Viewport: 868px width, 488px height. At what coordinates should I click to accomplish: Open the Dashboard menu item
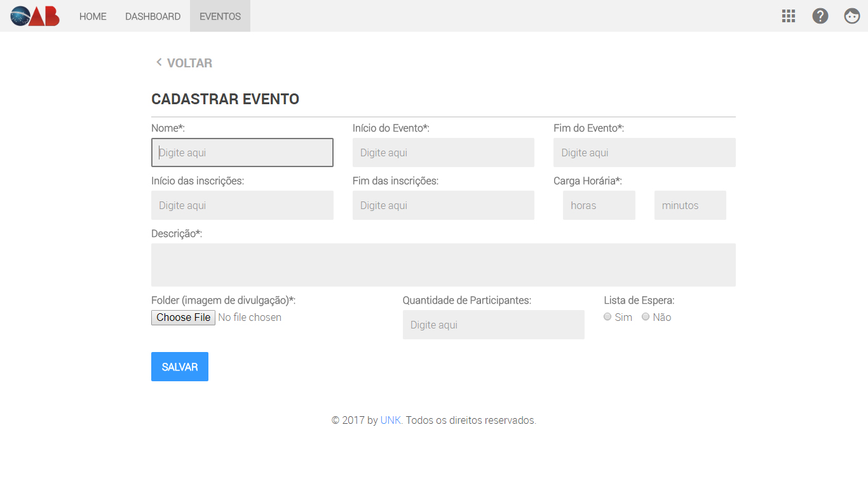pos(153,17)
